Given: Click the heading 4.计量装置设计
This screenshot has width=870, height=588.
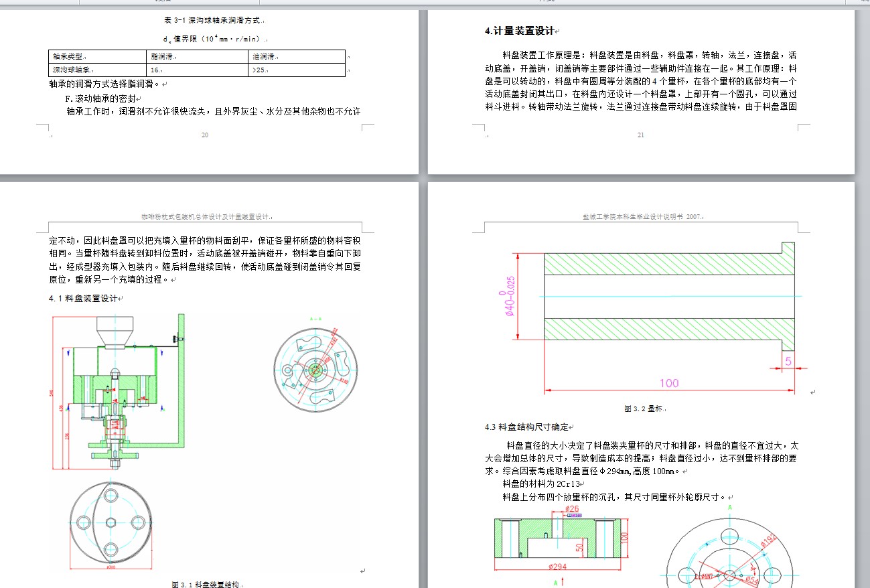Looking at the screenshot, I should point(521,31).
